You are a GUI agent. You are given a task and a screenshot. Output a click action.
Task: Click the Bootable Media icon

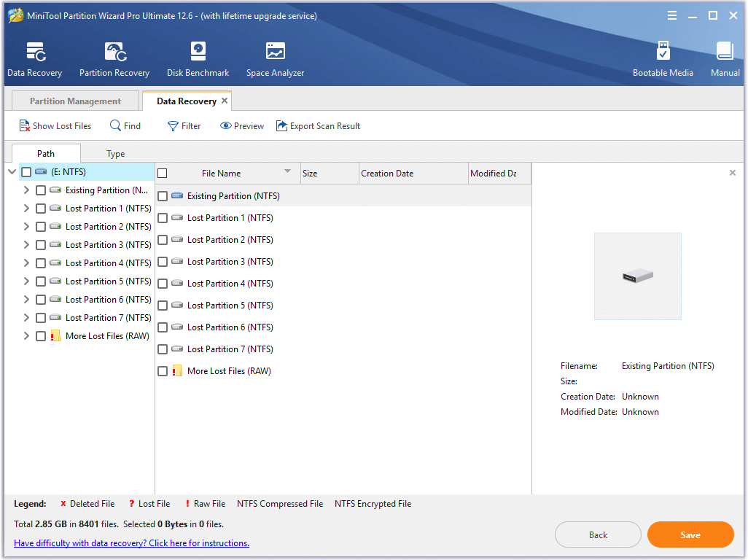point(663,50)
